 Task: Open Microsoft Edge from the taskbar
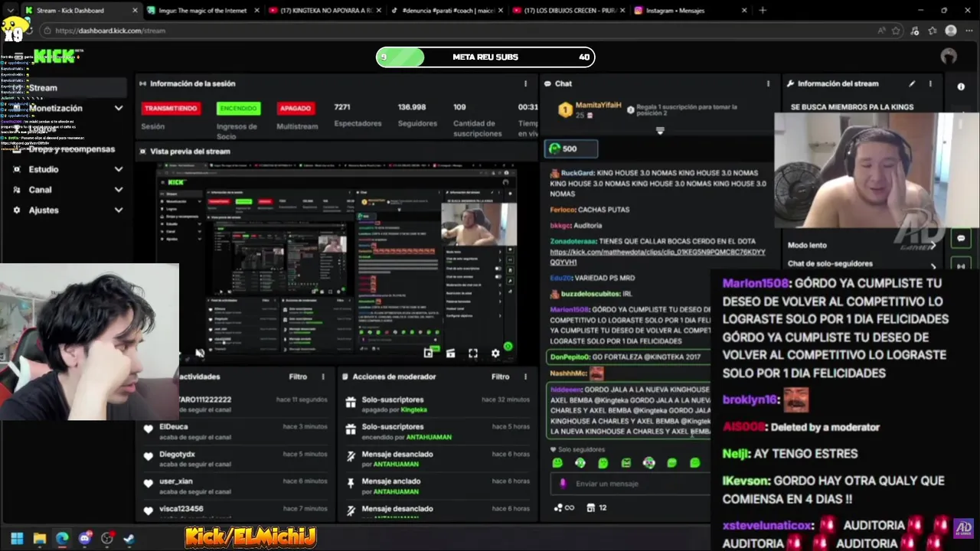pyautogui.click(x=62, y=538)
